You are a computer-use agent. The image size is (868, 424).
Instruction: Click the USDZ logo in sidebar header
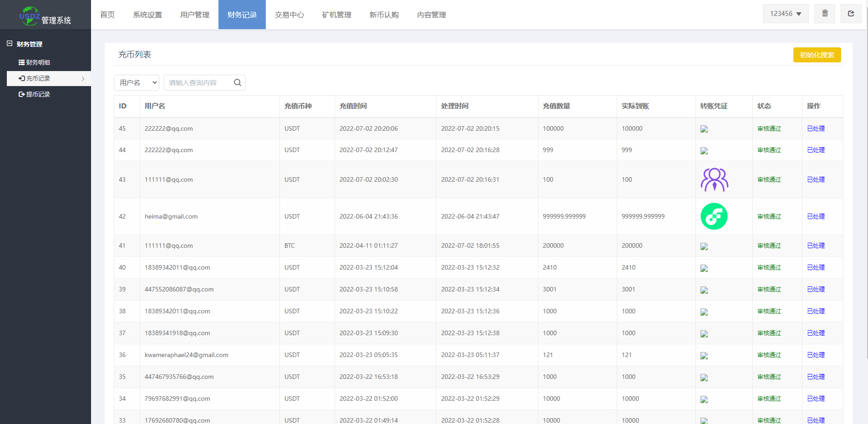click(30, 16)
